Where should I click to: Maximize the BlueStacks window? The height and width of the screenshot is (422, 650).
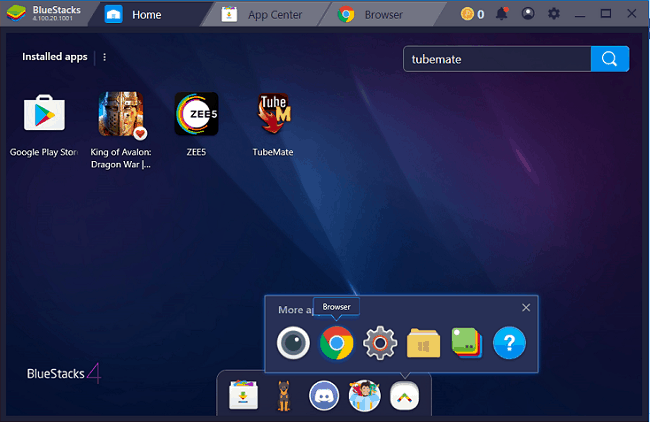pyautogui.click(x=606, y=14)
